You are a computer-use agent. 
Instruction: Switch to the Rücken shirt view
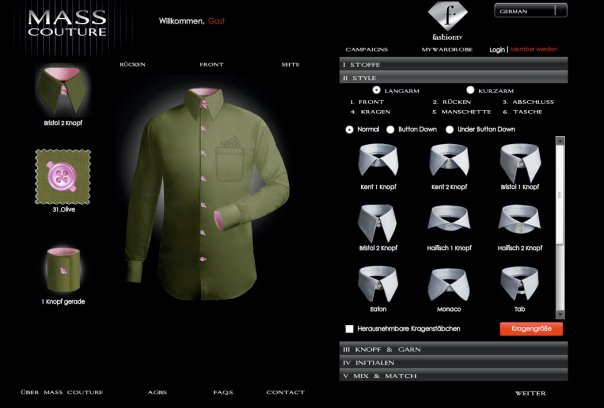click(x=132, y=64)
